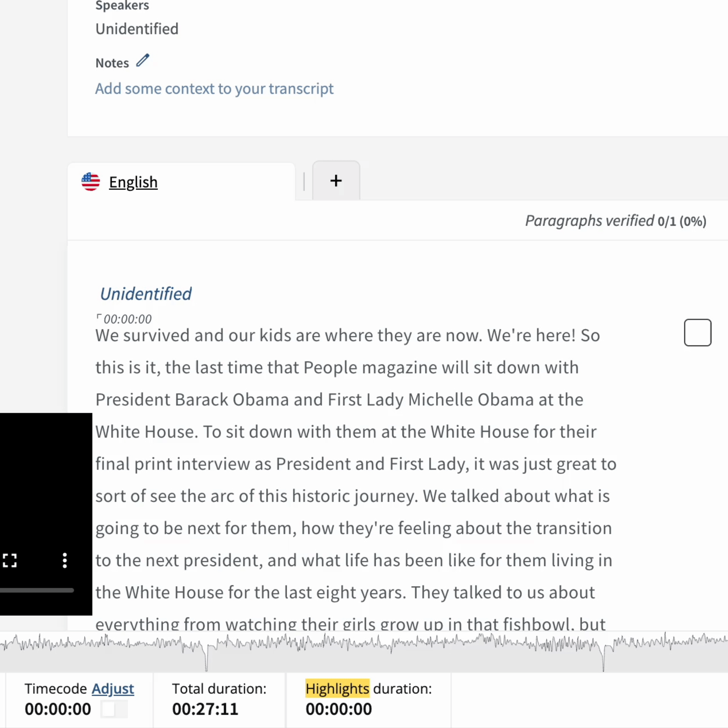Image resolution: width=728 pixels, height=728 pixels.
Task: Check the paragraph verified checkbox
Action: (697, 333)
